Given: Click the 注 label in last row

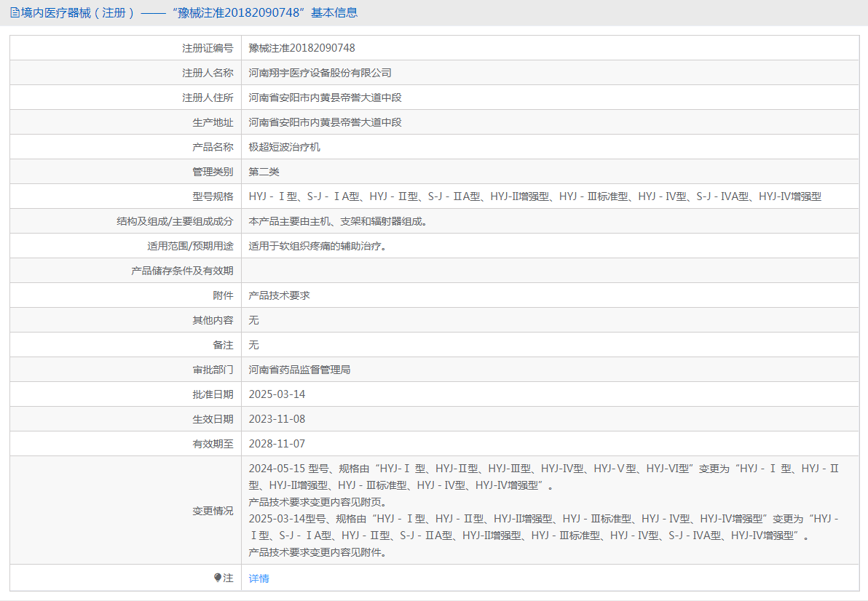Looking at the screenshot, I should click(228, 578).
